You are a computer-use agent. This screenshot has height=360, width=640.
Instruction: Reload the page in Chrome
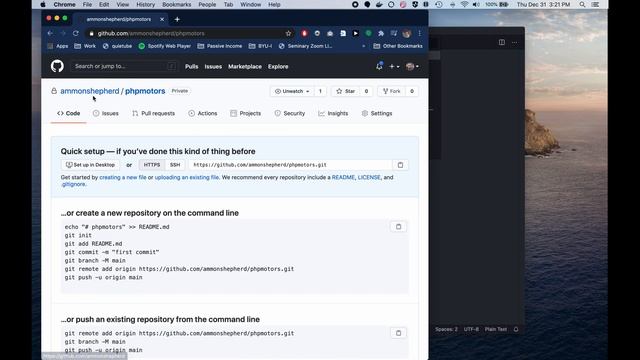76,33
